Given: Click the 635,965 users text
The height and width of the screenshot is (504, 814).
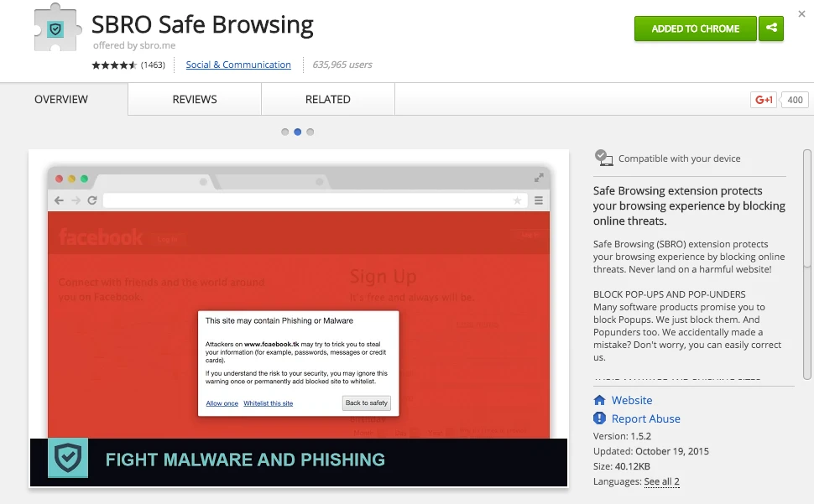Looking at the screenshot, I should [x=342, y=65].
